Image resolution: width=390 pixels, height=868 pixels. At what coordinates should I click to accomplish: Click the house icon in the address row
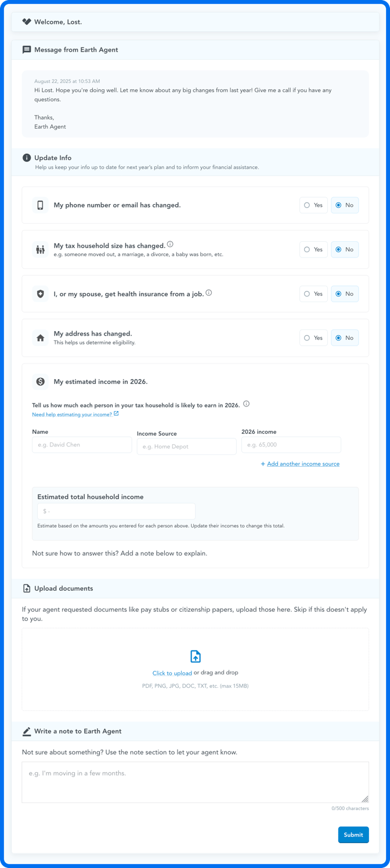point(40,338)
